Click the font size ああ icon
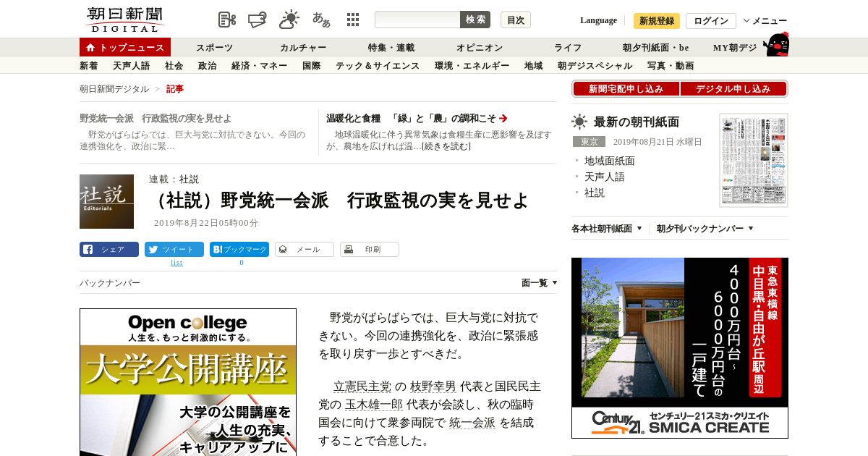The width and height of the screenshot is (868, 456). (321, 20)
